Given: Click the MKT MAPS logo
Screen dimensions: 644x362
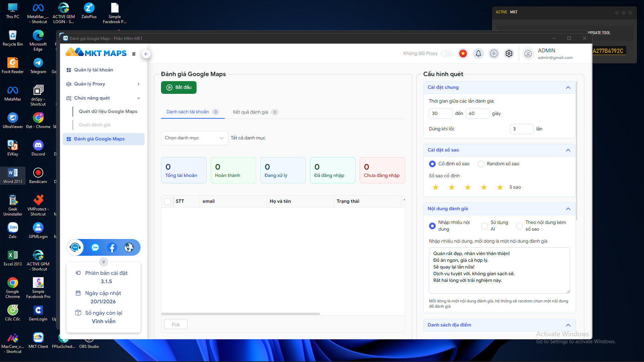Looking at the screenshot, I should click(x=96, y=53).
